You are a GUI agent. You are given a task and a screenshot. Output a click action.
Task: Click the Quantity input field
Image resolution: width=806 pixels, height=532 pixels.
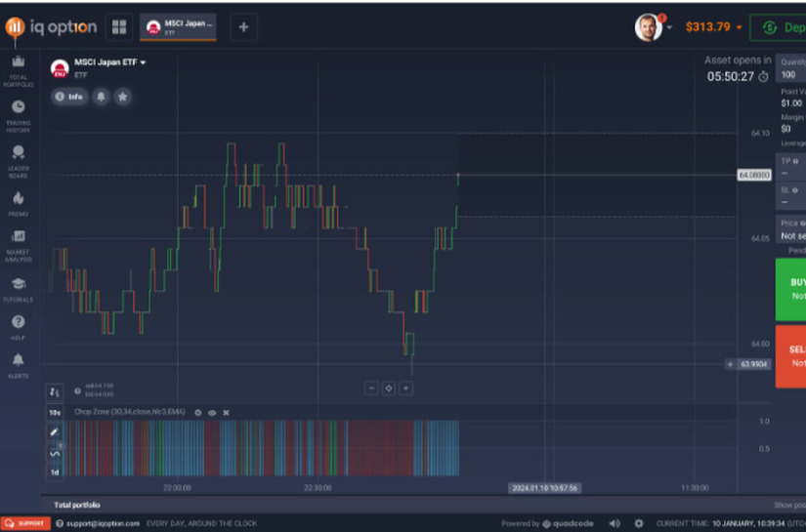coord(790,68)
